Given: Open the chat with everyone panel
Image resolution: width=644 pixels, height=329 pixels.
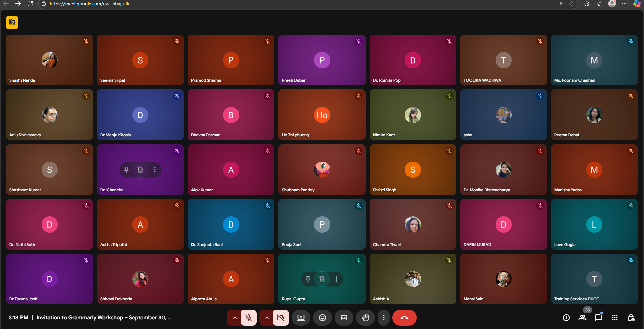Looking at the screenshot, I should click(x=598, y=318).
